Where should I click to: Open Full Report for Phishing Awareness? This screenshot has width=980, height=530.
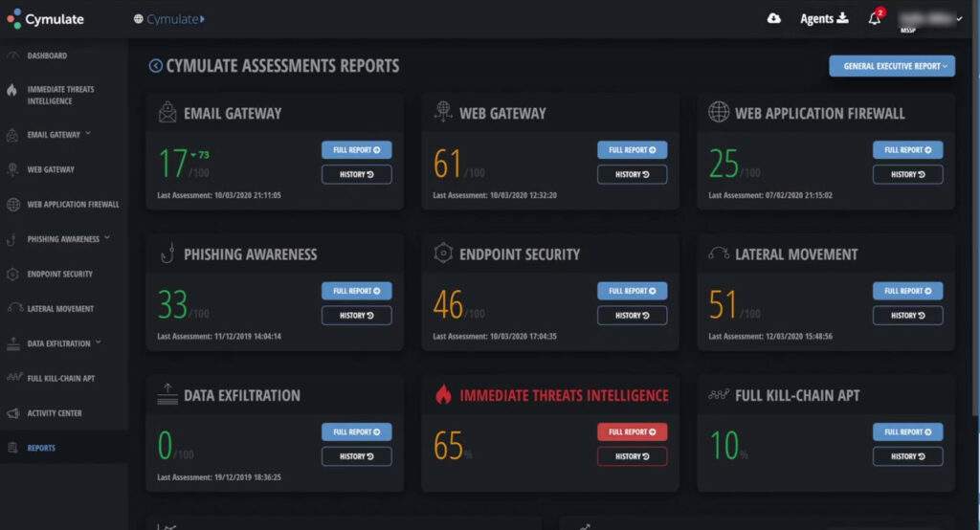click(356, 291)
